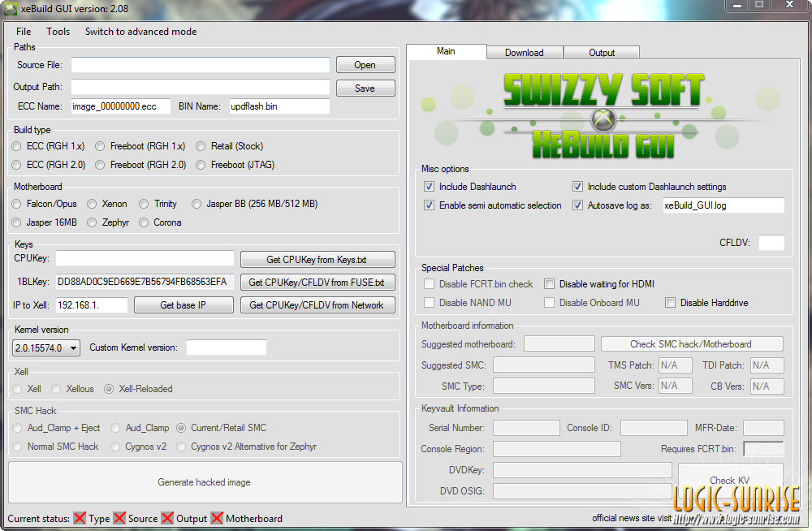812x531 pixels.
Task: Click the 1BLKey input field
Action: coord(145,282)
